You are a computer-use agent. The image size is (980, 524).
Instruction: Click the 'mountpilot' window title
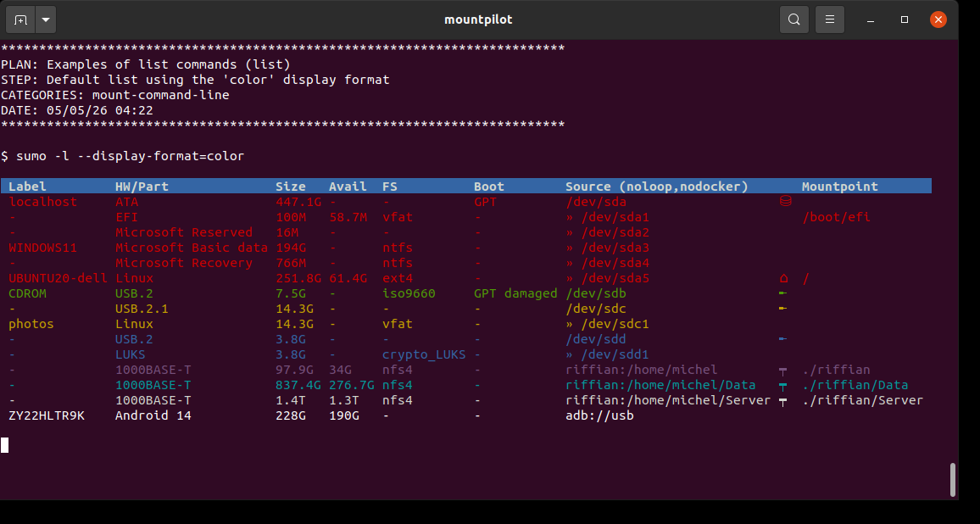(478, 20)
